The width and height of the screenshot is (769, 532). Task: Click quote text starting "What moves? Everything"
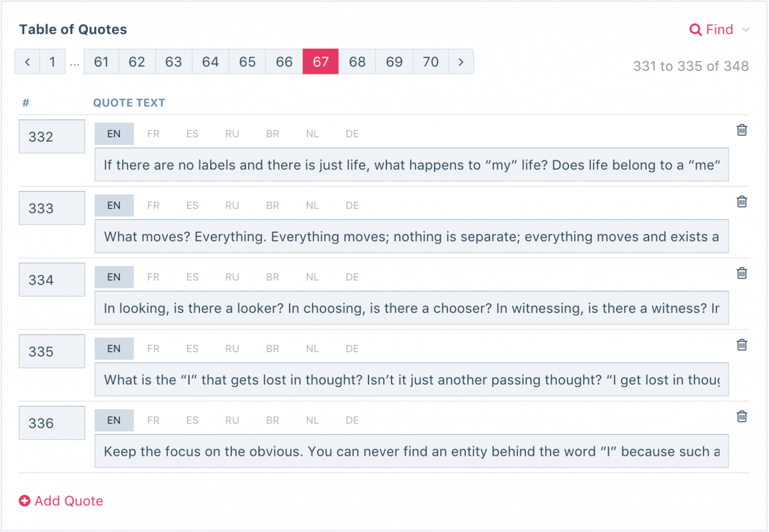[x=411, y=237]
